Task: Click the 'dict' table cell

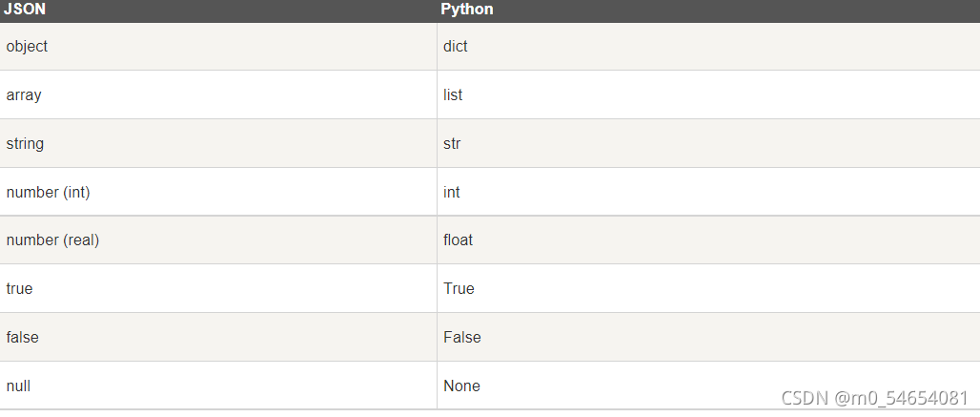Action: (x=456, y=46)
